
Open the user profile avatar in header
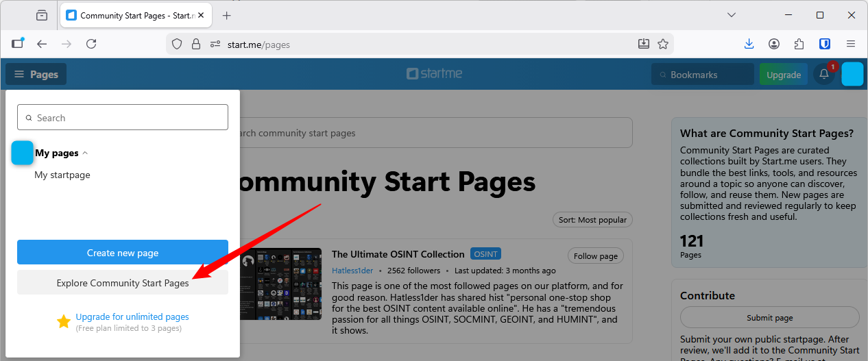[x=852, y=74]
